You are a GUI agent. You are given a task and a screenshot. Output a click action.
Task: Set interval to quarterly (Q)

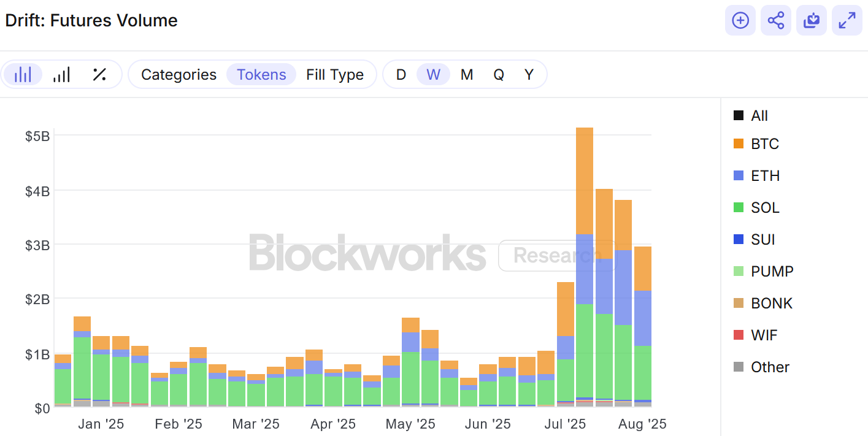pyautogui.click(x=499, y=75)
